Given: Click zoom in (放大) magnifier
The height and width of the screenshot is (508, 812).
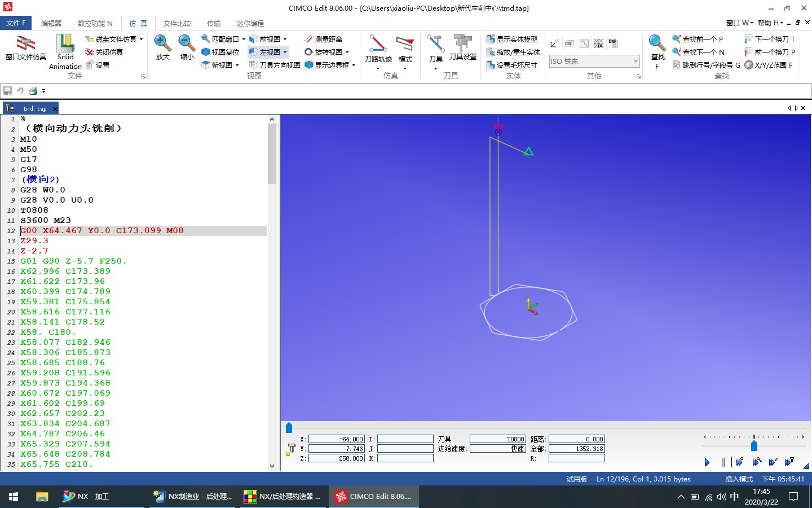Looking at the screenshot, I should click(162, 47).
